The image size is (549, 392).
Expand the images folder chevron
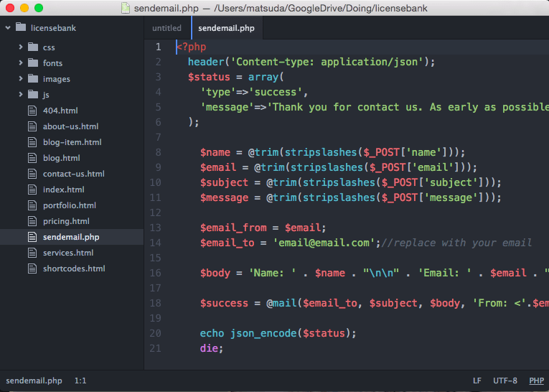tap(21, 79)
